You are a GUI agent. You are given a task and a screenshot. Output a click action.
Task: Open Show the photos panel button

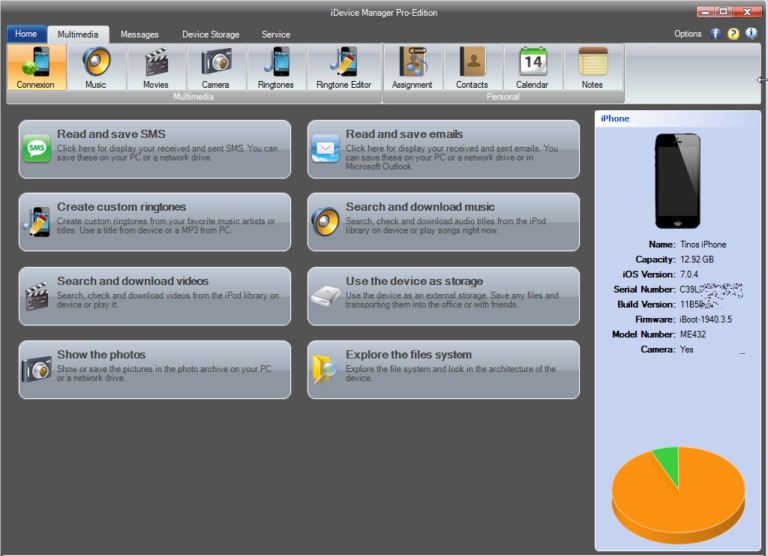pyautogui.click(x=155, y=370)
